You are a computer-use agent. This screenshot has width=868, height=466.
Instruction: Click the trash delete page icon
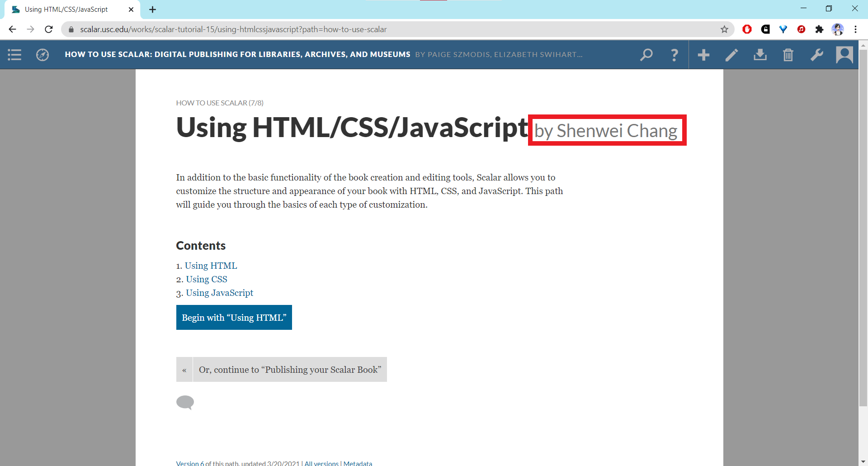pyautogui.click(x=788, y=55)
